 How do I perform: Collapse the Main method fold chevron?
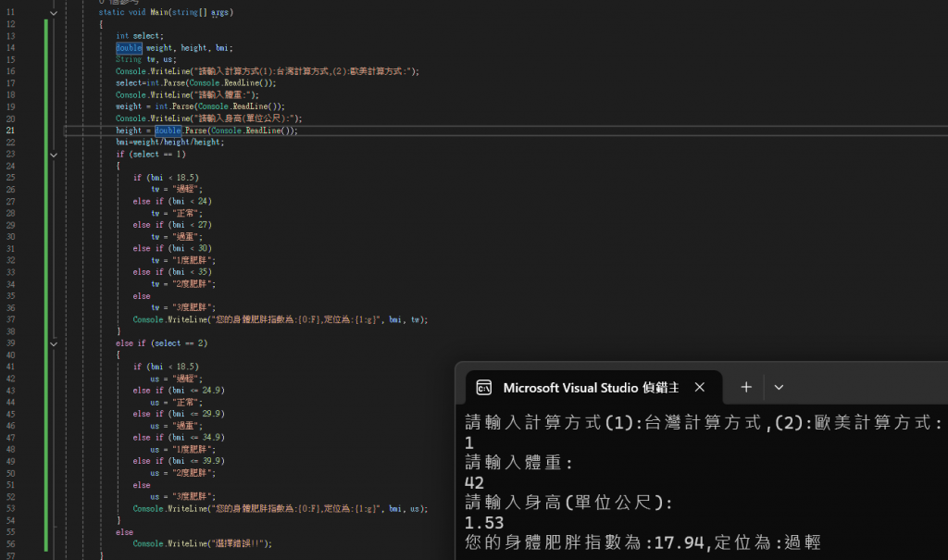pyautogui.click(x=53, y=13)
